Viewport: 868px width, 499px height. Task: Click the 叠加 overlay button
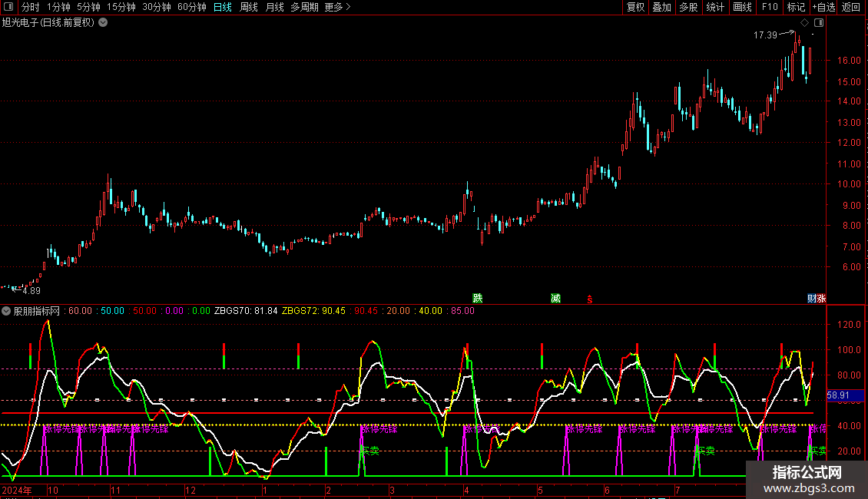(661, 7)
